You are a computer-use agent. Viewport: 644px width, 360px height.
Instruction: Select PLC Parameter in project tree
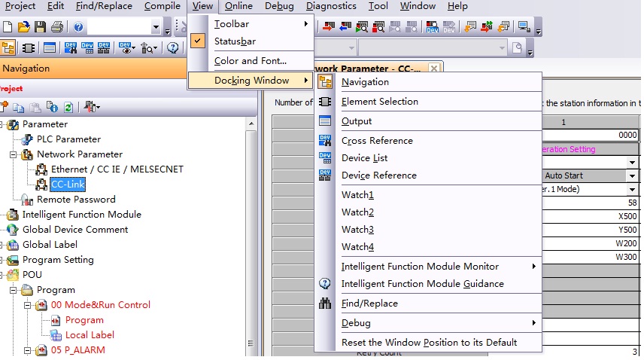coord(68,139)
